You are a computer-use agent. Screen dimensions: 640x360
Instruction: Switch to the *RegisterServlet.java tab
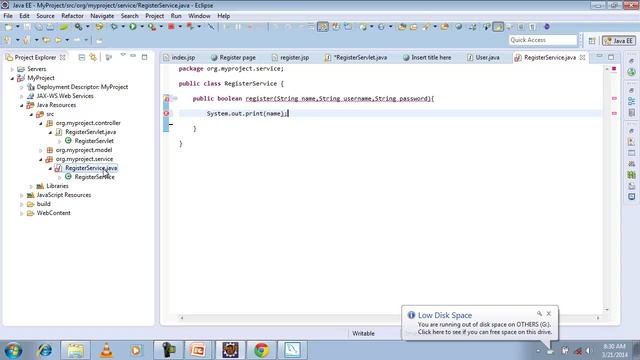point(357,58)
